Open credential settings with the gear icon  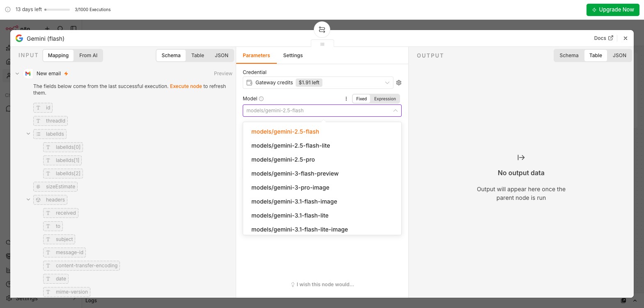tap(399, 83)
